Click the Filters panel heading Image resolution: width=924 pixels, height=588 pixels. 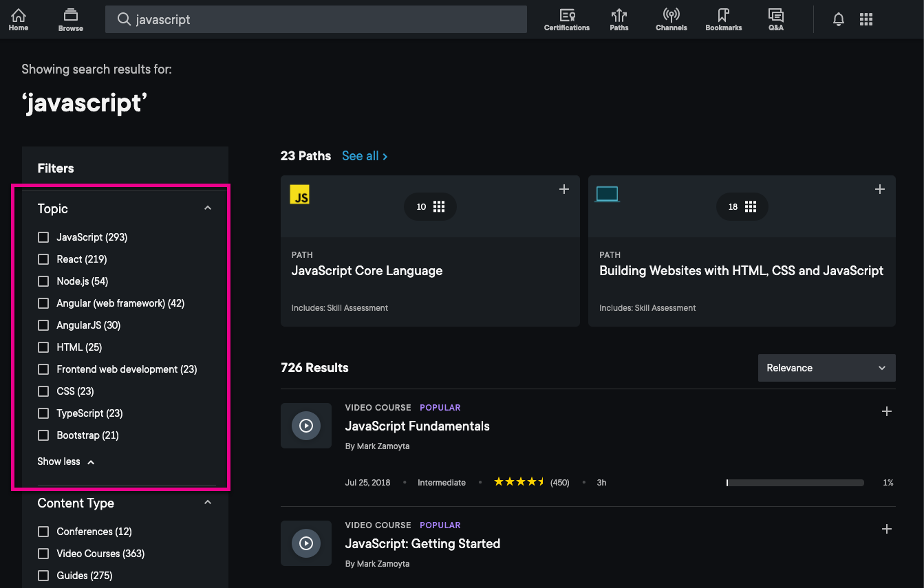(x=56, y=168)
